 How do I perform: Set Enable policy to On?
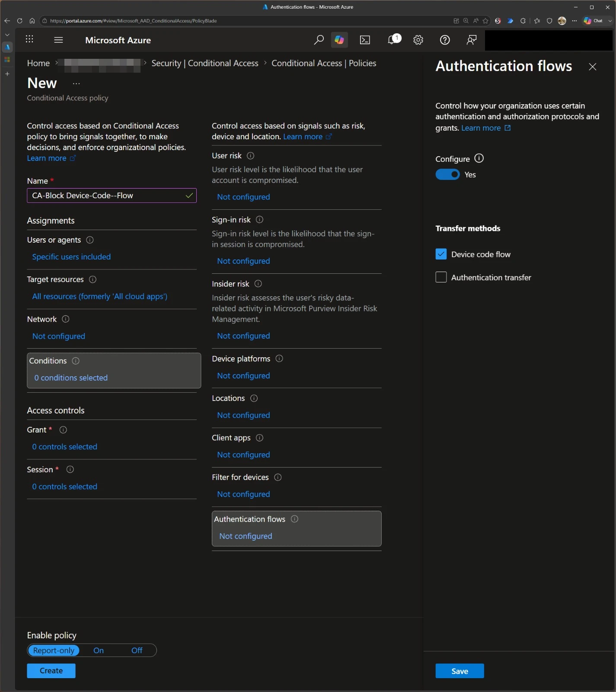tap(99, 650)
